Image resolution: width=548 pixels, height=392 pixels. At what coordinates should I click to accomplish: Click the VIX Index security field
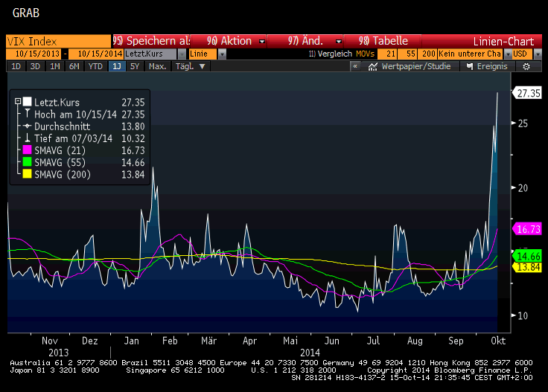pos(58,41)
